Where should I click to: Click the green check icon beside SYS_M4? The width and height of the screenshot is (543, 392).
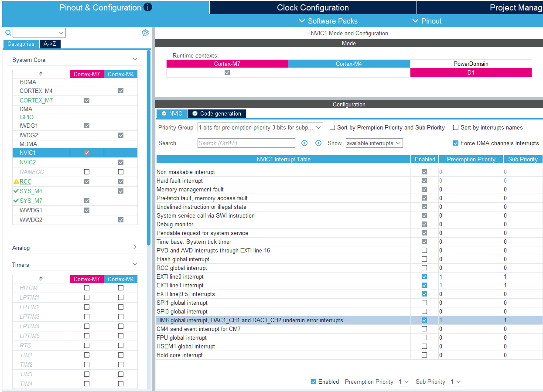point(16,191)
